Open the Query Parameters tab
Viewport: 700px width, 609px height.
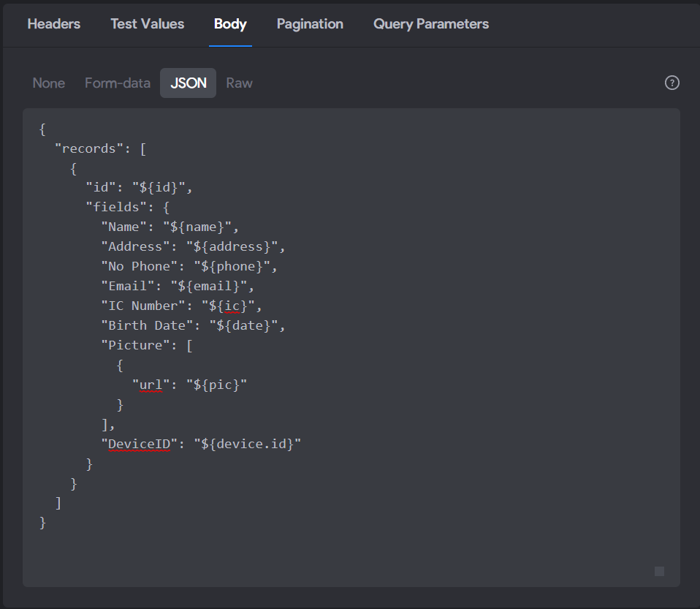point(431,23)
